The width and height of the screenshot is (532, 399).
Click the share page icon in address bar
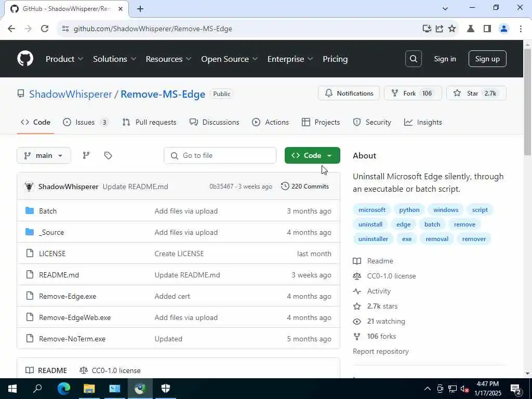[x=440, y=29]
